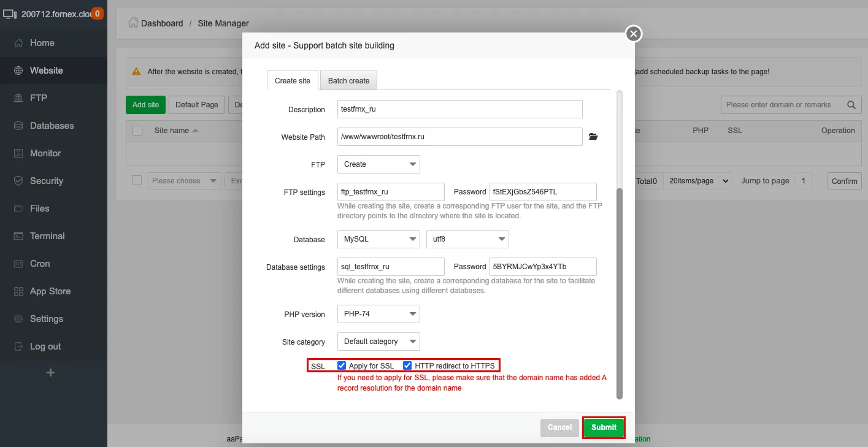This screenshot has height=447, width=868.
Task: Open the utf8 charset dropdown
Action: (x=467, y=239)
